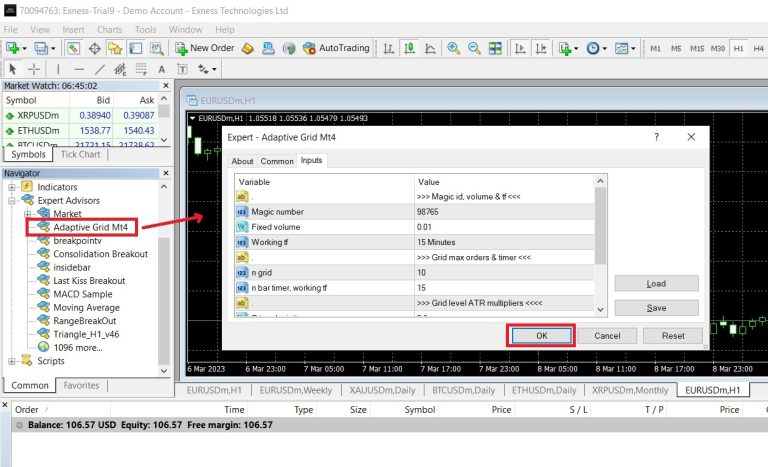Expand the Market tree node
Viewport: 768px width, 467px height.
tap(28, 214)
